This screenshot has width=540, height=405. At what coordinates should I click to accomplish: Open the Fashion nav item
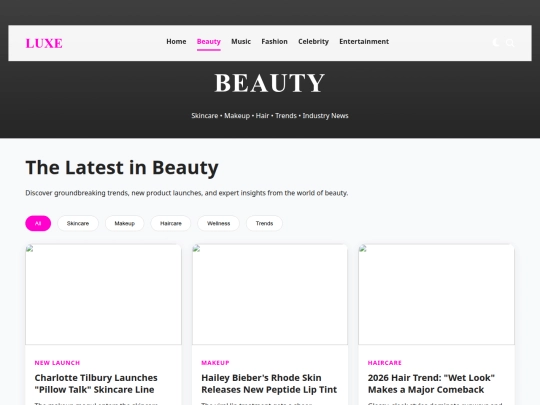(274, 42)
